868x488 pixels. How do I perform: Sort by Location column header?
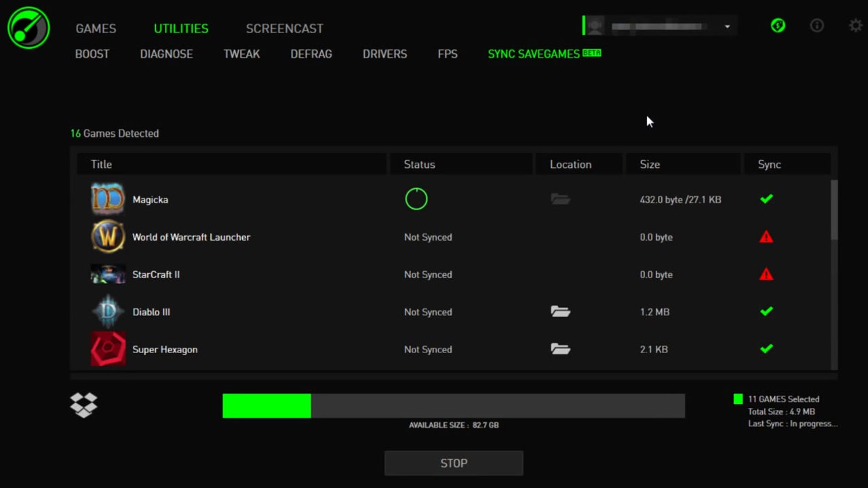(x=579, y=164)
